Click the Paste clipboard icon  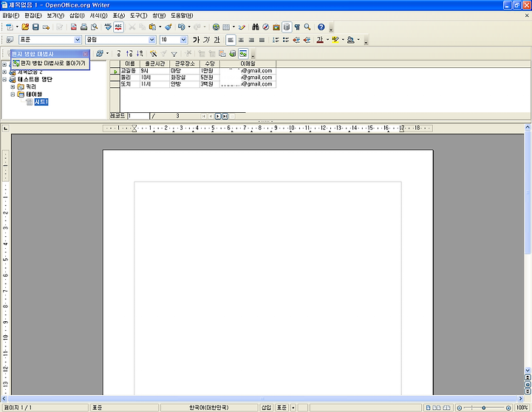point(152,27)
